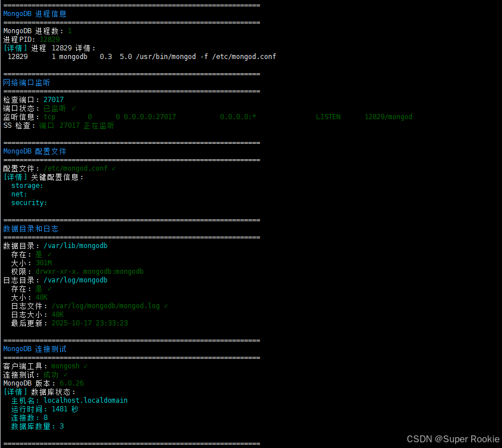This screenshot has height=448, width=502.
Task: Click the client tool name 'mongosh'
Action: coord(65,366)
